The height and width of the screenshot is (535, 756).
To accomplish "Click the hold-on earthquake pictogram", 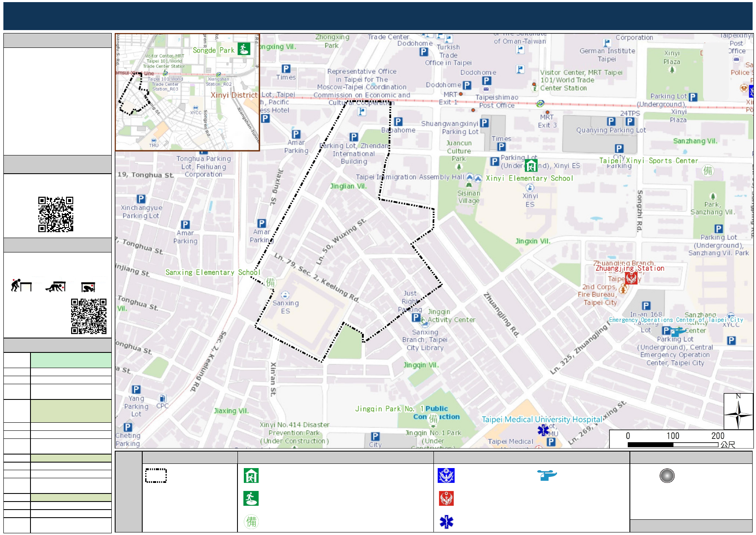I will pyautogui.click(x=88, y=287).
